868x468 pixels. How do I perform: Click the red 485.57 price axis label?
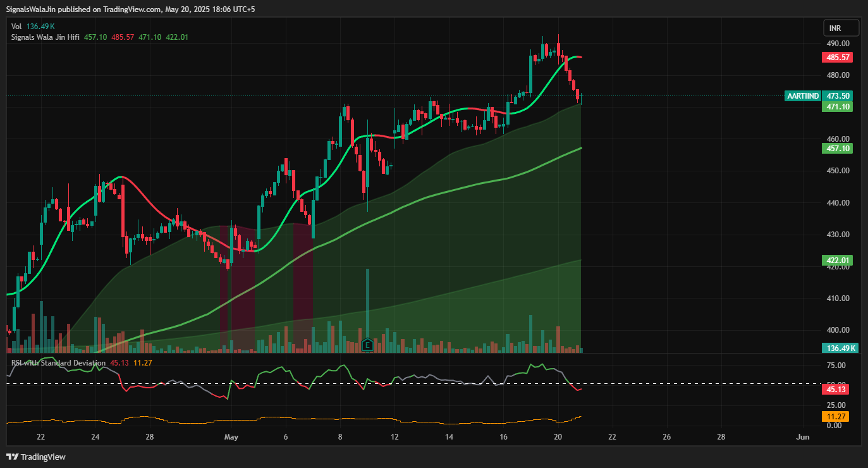838,58
